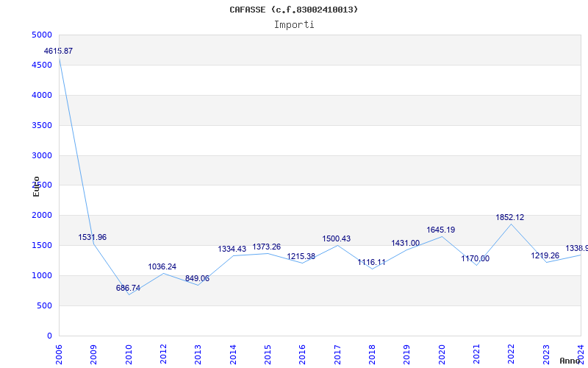Click the y-axis value 0
The height and width of the screenshot is (368, 588).
49,336
